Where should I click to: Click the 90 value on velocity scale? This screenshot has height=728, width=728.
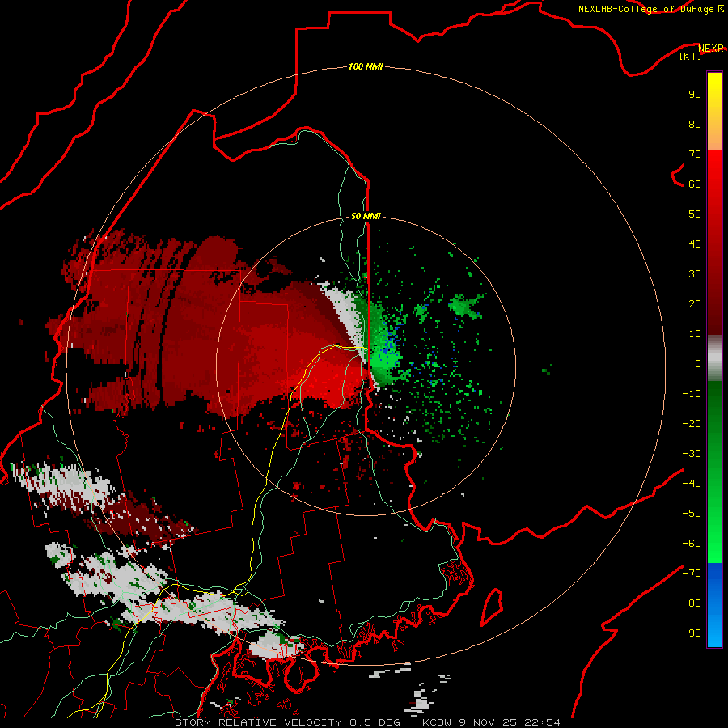695,95
